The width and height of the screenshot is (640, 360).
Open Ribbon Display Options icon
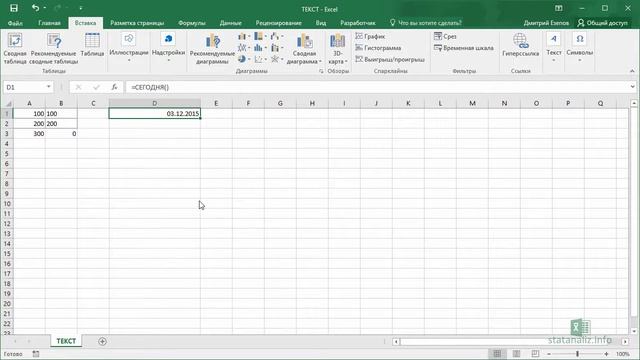click(559, 8)
